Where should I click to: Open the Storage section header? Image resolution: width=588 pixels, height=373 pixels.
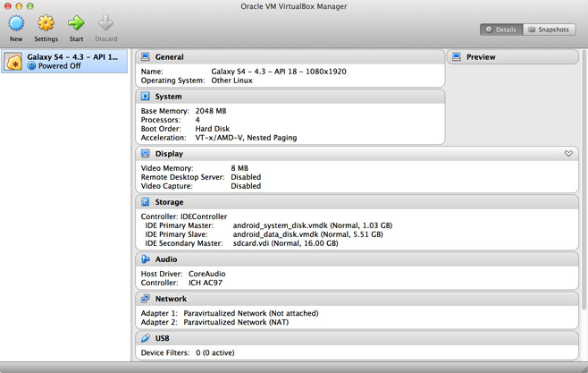pos(357,202)
